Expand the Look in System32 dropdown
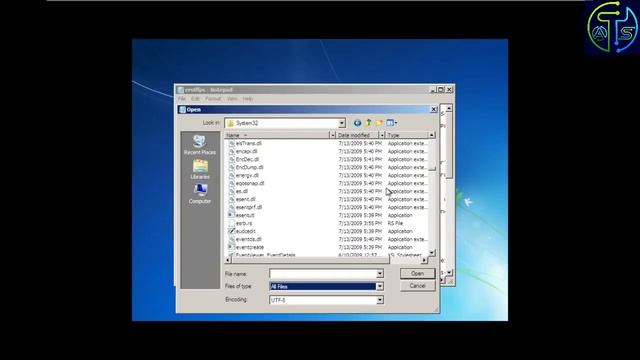The height and width of the screenshot is (360, 640). point(342,123)
